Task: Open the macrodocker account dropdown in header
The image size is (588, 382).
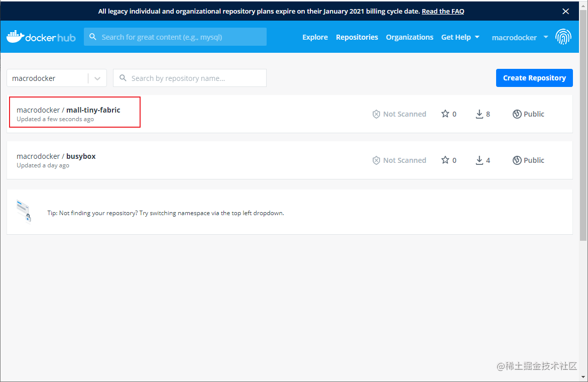Action: click(x=520, y=37)
